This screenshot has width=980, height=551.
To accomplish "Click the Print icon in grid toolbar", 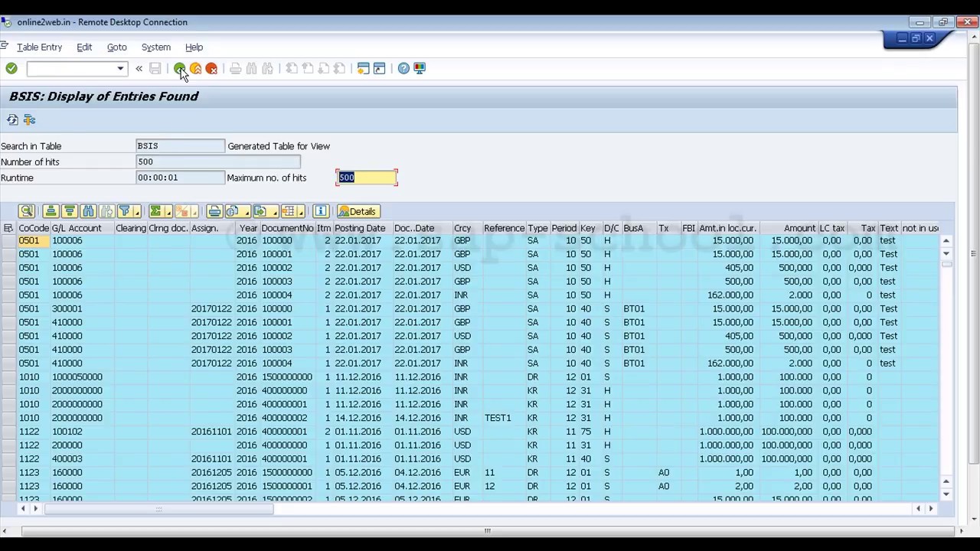I will [x=214, y=211].
